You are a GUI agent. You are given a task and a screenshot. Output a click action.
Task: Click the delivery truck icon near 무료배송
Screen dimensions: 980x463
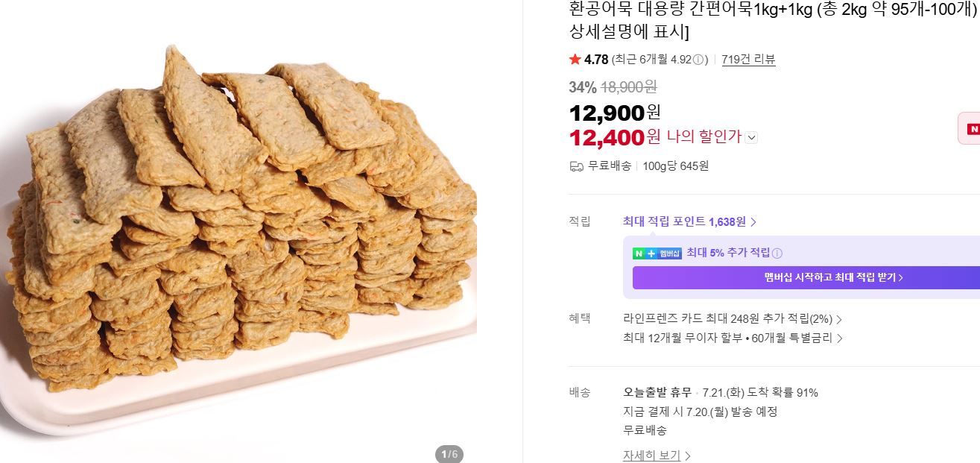576,166
